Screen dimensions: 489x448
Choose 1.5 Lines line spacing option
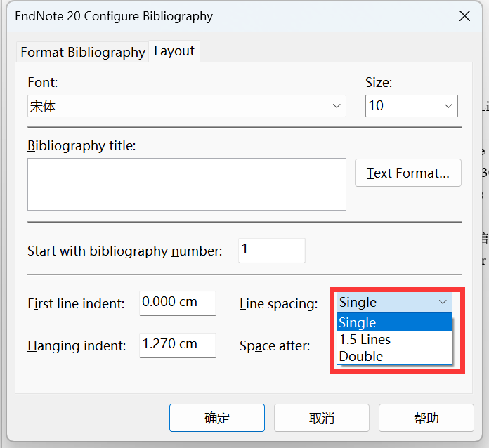tap(394, 339)
